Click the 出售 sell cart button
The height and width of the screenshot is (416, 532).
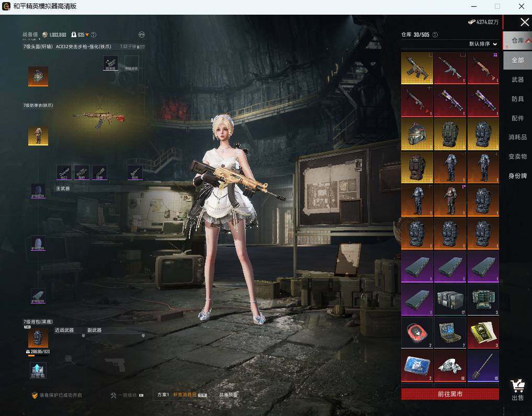518,390
